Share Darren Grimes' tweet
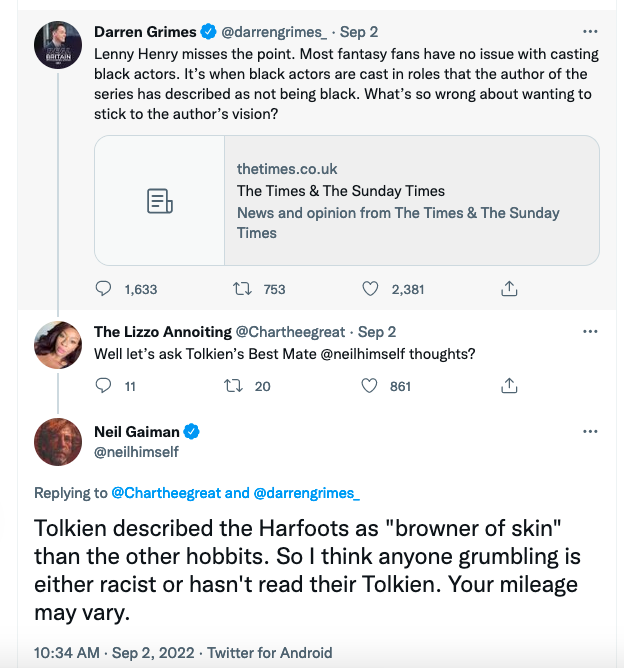The height and width of the screenshot is (668, 624). click(508, 289)
